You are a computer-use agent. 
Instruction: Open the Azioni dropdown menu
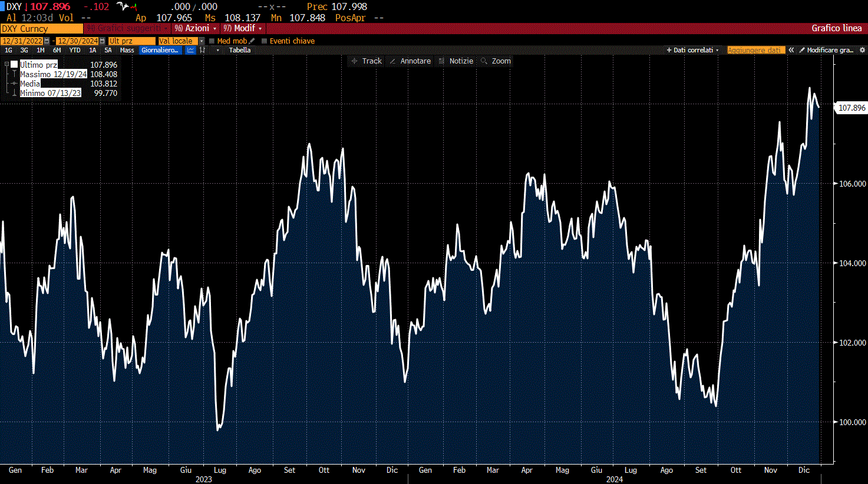[196, 28]
